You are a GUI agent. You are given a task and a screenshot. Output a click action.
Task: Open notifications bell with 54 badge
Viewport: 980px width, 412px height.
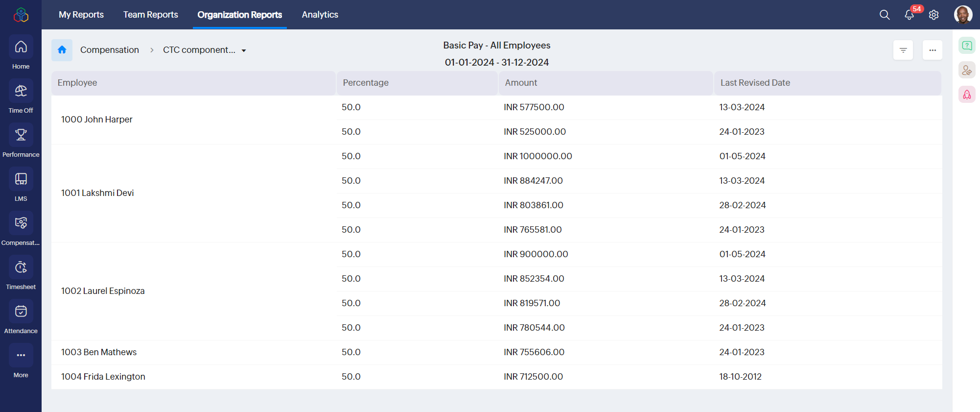910,15
